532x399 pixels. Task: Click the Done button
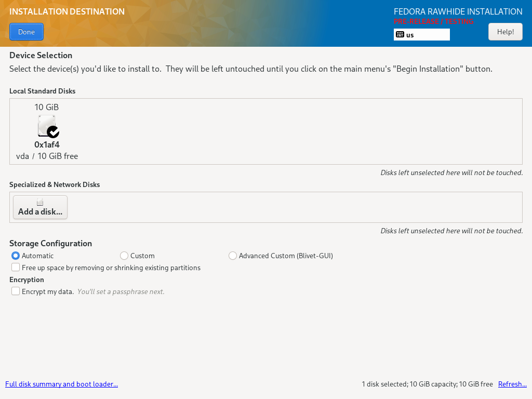coord(26,32)
